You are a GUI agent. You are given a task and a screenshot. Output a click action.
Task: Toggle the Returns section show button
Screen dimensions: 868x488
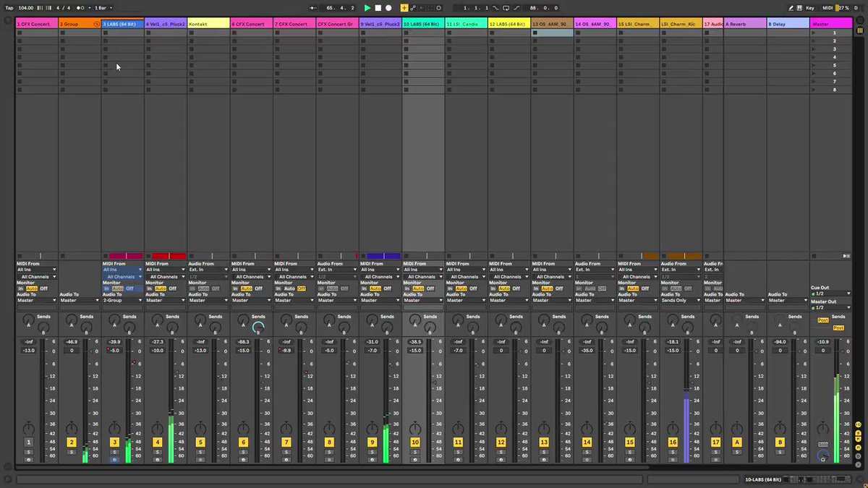click(x=859, y=440)
